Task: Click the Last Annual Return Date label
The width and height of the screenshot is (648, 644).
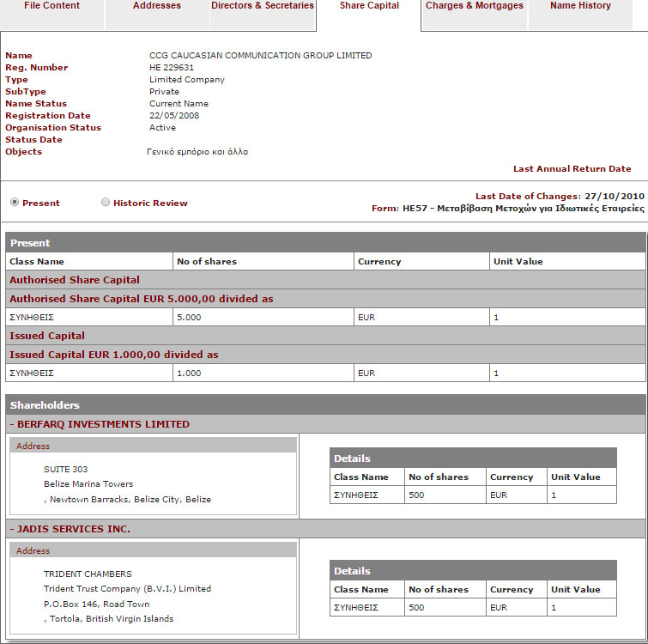Action: [572, 168]
